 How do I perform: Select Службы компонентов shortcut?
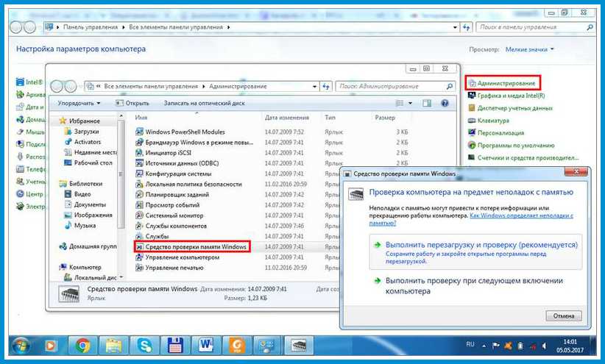coord(171,226)
